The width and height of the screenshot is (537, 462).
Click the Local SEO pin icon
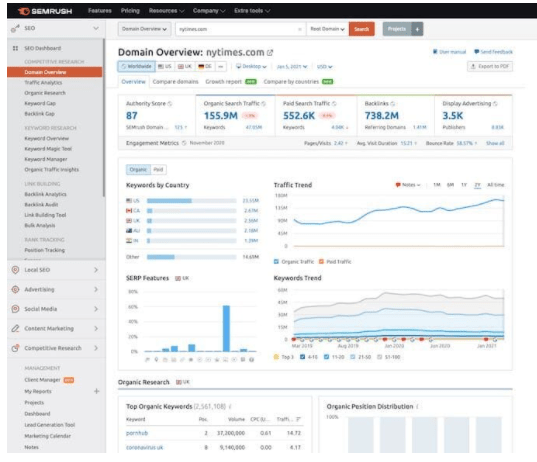[15, 270]
